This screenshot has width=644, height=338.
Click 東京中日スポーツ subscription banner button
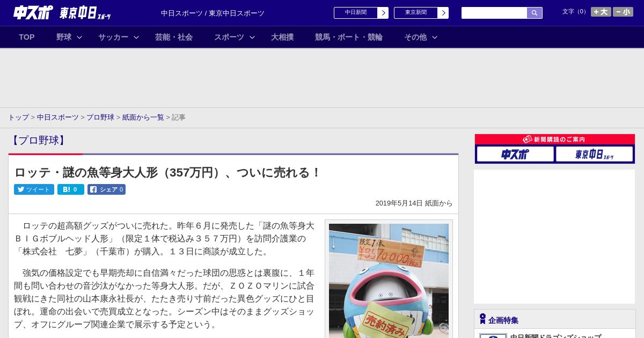(x=594, y=154)
